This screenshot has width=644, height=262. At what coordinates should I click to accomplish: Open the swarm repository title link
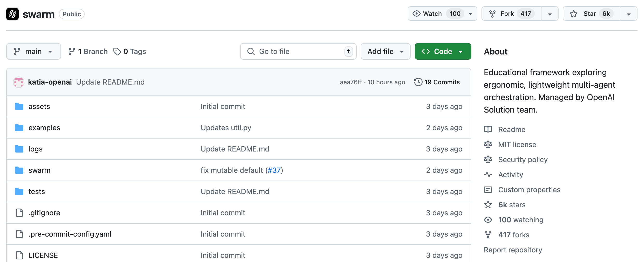(x=39, y=14)
